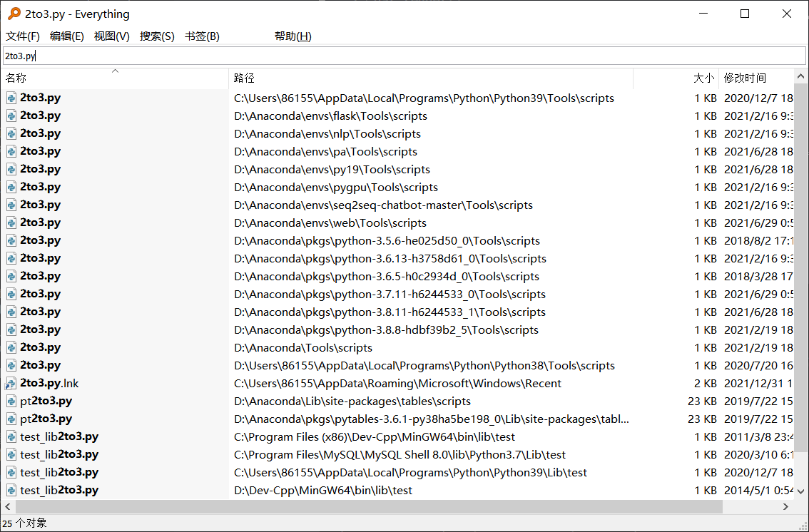
Task: Click the date 2018/8/2 cell
Action: (758, 241)
